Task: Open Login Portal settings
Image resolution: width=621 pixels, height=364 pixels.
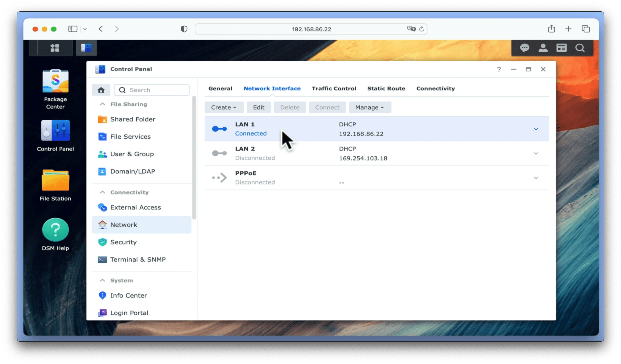Action: point(142,313)
